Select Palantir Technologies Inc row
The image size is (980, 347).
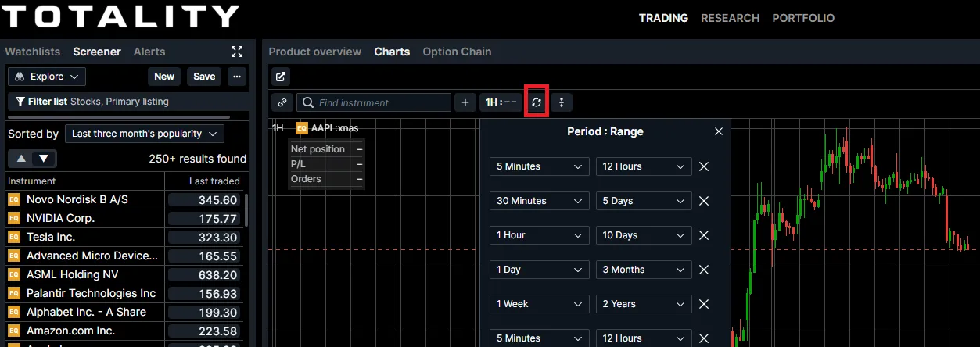click(124, 293)
